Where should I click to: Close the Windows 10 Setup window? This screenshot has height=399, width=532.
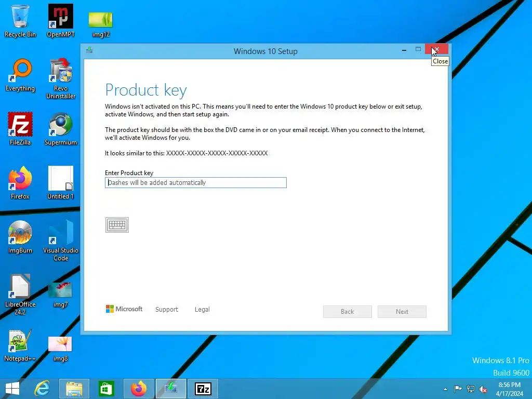[436, 49]
